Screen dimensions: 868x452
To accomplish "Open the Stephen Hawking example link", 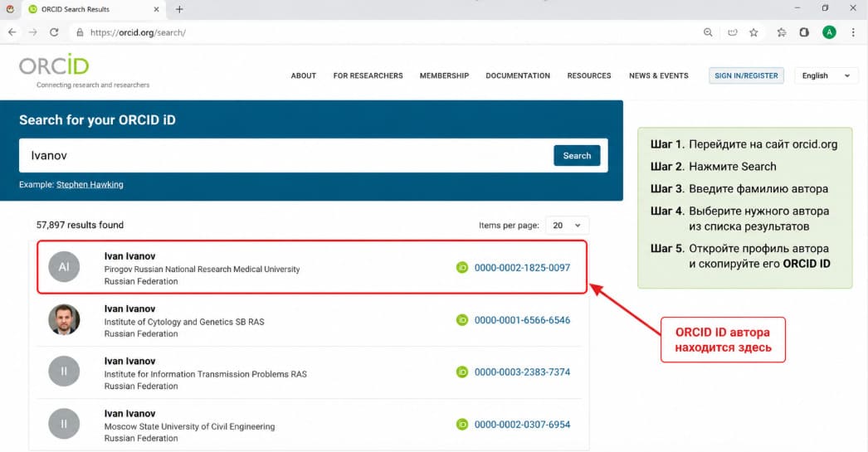I will point(90,185).
